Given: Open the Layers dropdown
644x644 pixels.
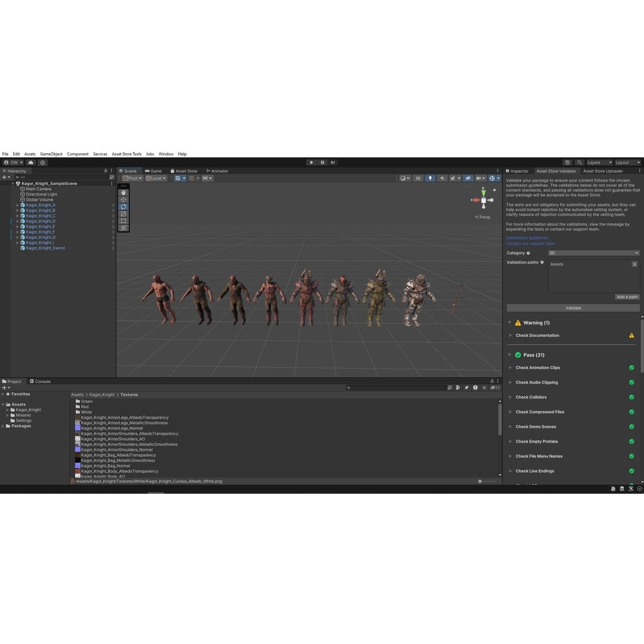Looking at the screenshot, I should coord(599,163).
